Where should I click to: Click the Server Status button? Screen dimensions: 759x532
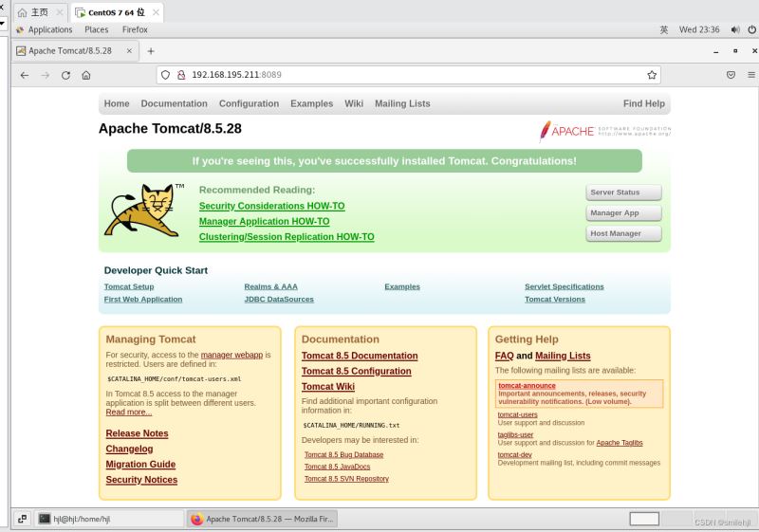point(623,193)
